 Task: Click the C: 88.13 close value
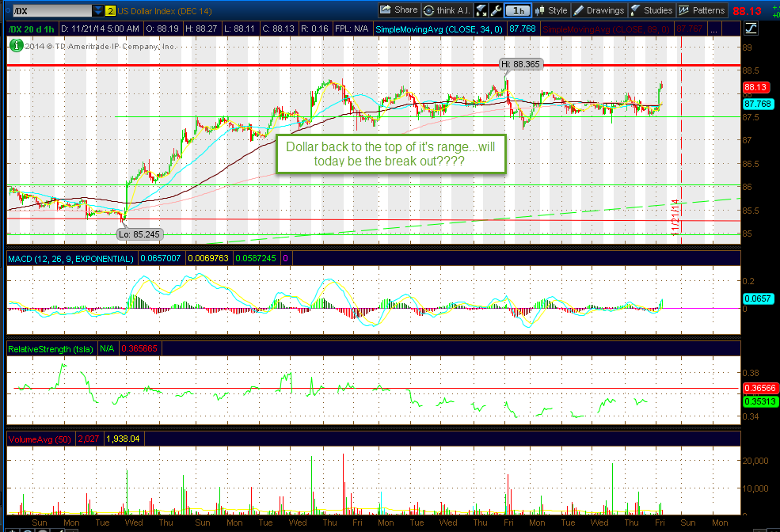click(279, 28)
